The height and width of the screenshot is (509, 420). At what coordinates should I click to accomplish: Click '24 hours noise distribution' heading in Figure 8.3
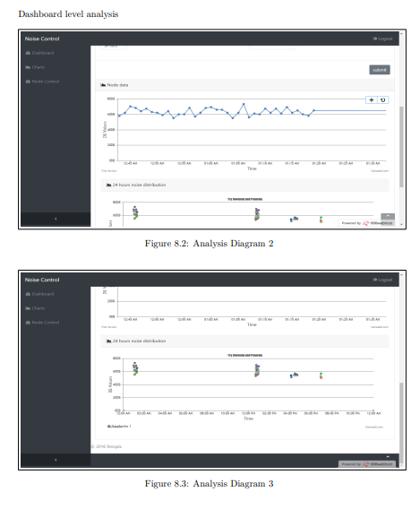[139, 341]
